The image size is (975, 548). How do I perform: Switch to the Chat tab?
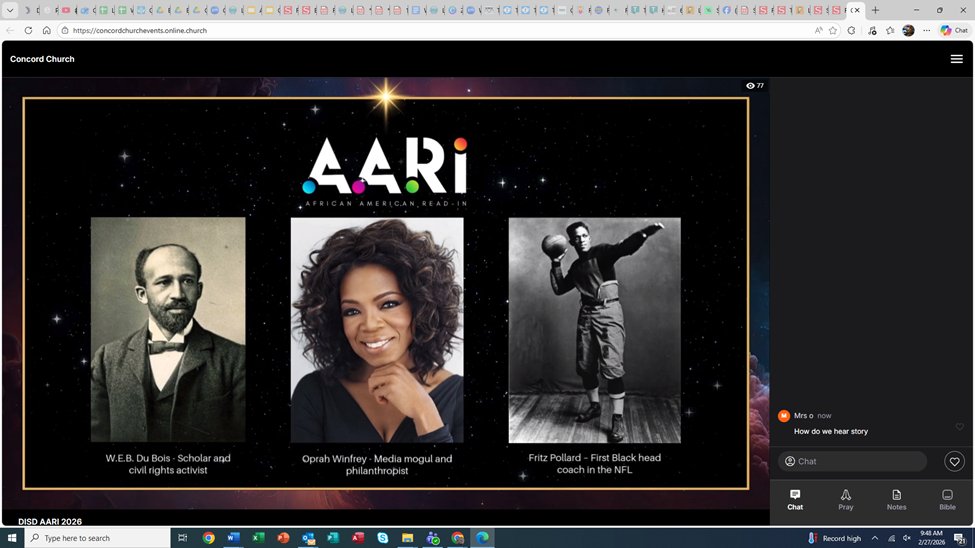(x=795, y=499)
